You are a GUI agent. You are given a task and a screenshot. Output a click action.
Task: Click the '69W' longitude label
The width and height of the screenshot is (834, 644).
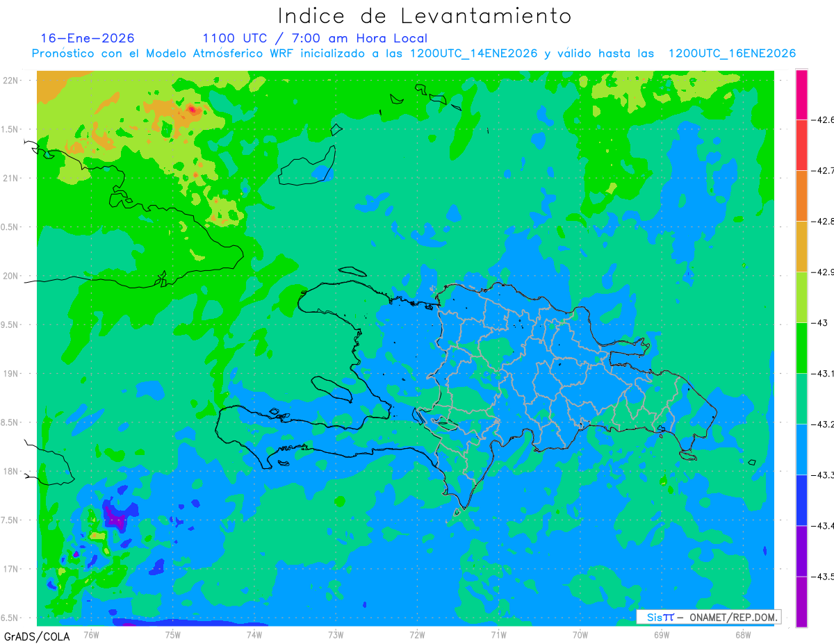[662, 634]
